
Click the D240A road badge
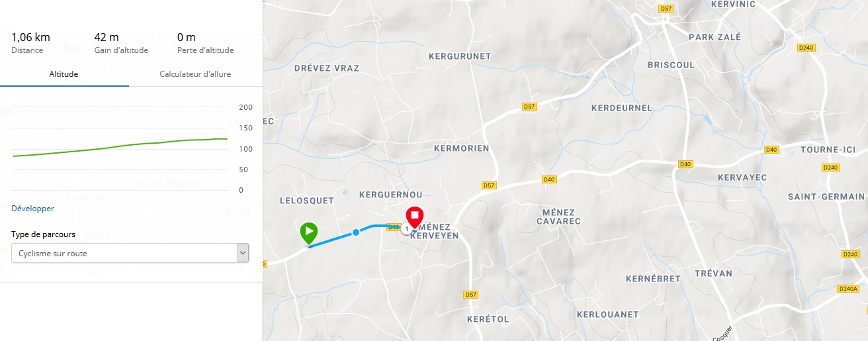pyautogui.click(x=847, y=289)
